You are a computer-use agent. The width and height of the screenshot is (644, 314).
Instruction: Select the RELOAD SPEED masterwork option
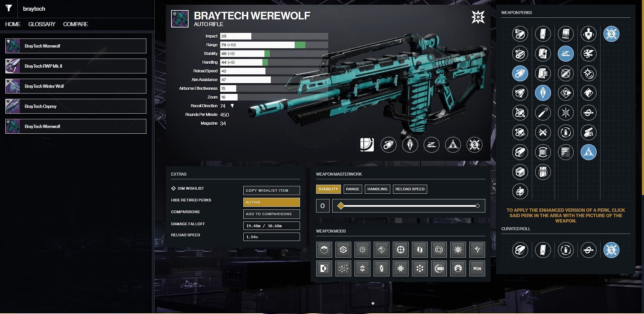click(x=410, y=189)
